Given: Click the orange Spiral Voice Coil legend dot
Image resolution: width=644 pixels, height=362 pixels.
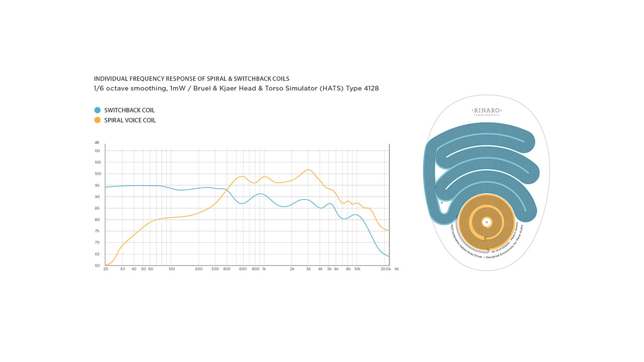Looking at the screenshot, I should [x=97, y=120].
